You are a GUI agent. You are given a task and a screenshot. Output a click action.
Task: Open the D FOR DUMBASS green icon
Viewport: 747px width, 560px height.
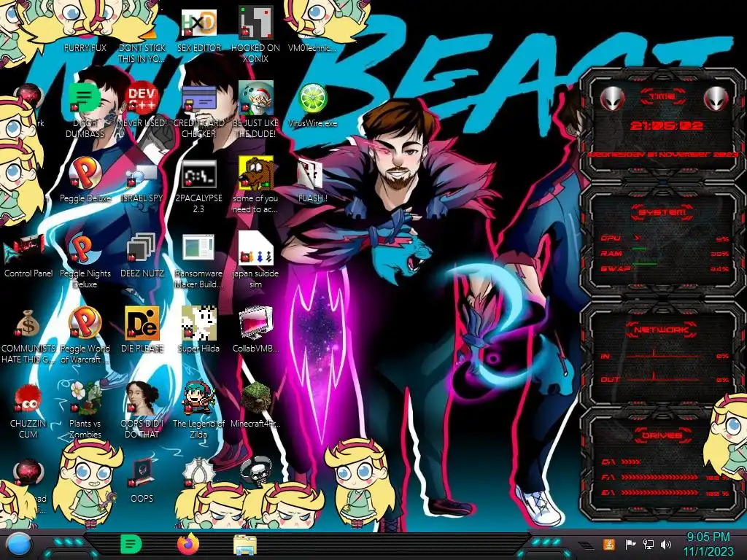[x=85, y=98]
